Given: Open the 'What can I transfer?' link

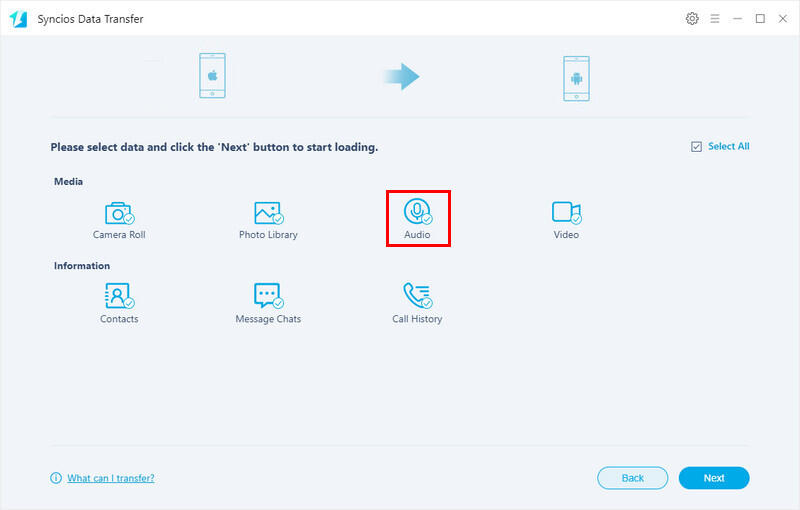Looking at the screenshot, I should coord(110,478).
